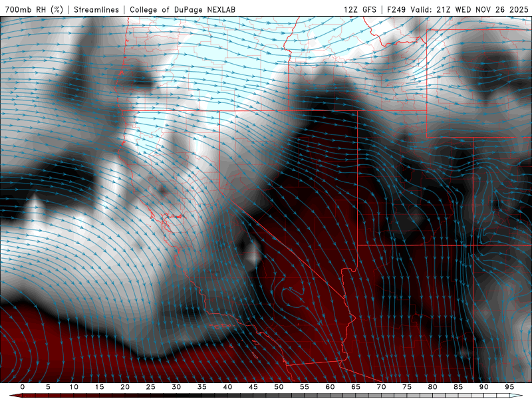Click the "25" colorbar scale label

click(x=150, y=387)
